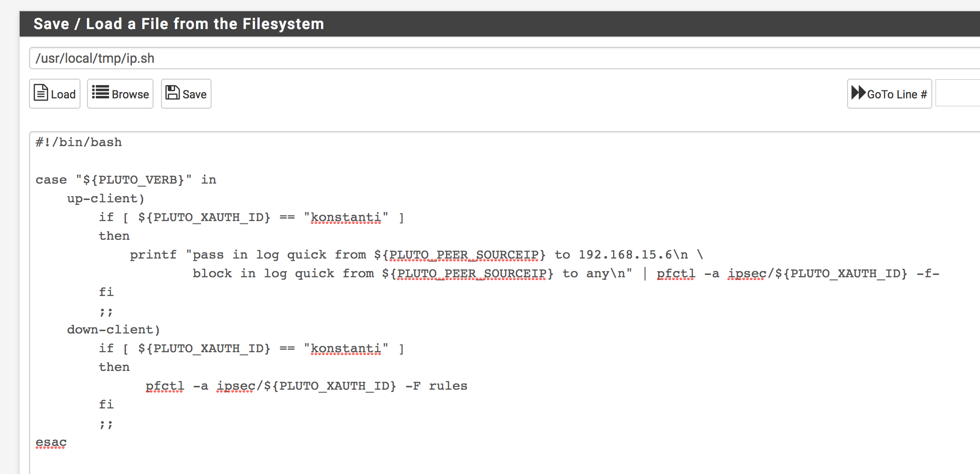Click the 'printf' word in the script
This screenshot has height=474, width=980.
tap(154, 255)
